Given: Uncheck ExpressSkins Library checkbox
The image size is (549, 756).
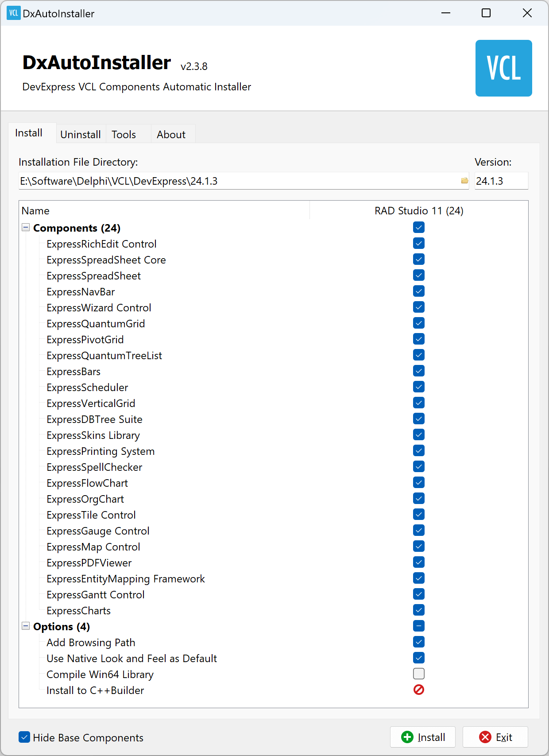Looking at the screenshot, I should [x=419, y=434].
